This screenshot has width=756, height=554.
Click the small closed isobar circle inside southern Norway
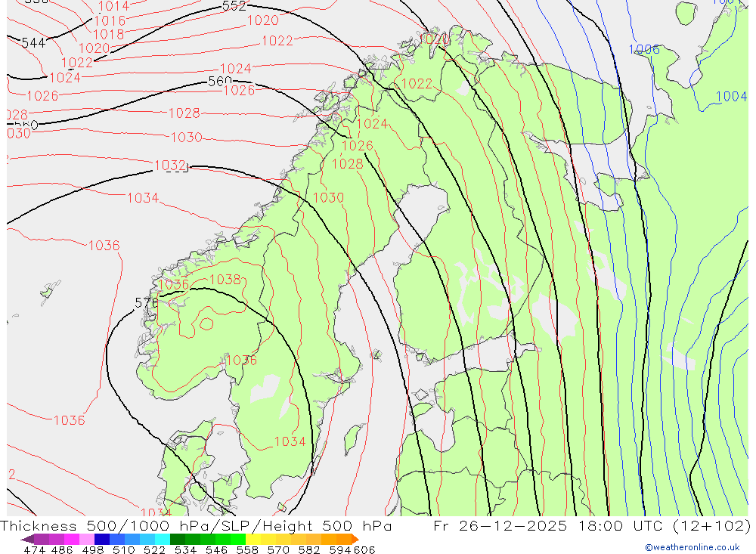click(x=206, y=323)
